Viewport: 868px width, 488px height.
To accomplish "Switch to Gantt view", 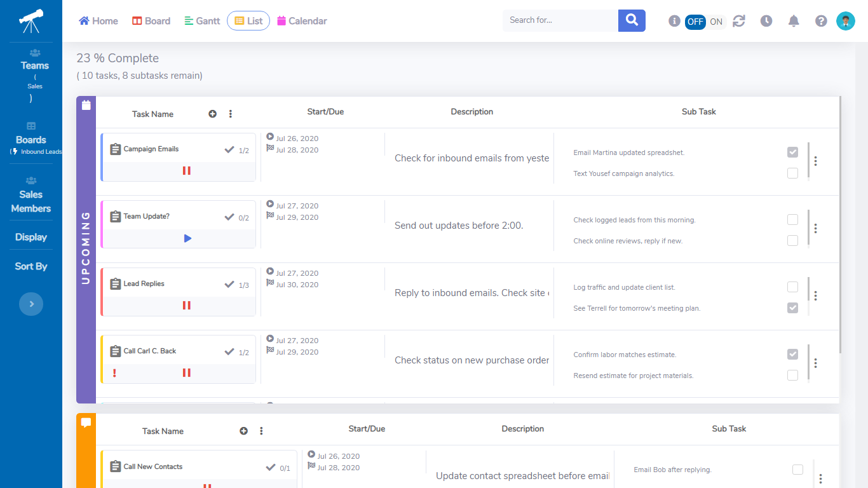I will 202,21.
